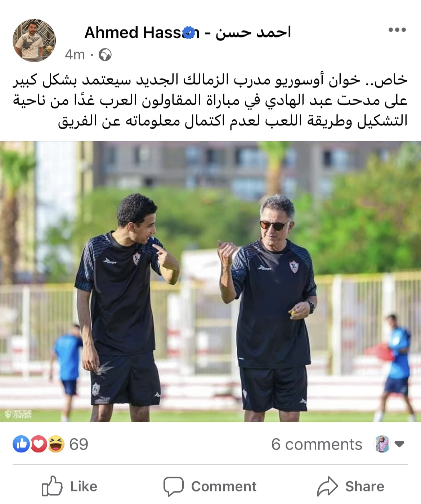
Task: Tap the red heart reaction emoji
Action: point(39,444)
